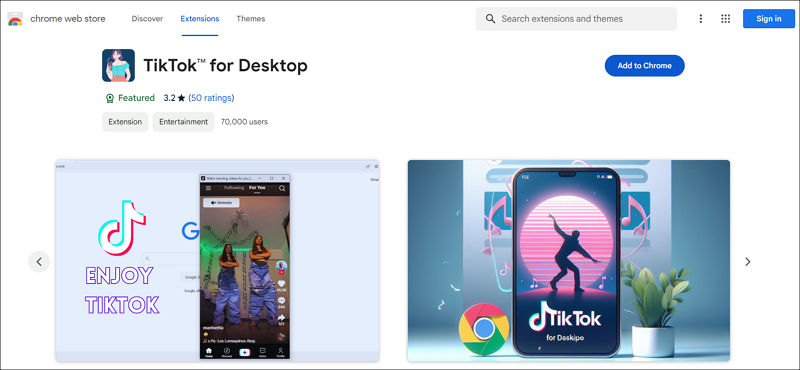Open the Discover tab
This screenshot has width=800, height=370.
coord(147,19)
